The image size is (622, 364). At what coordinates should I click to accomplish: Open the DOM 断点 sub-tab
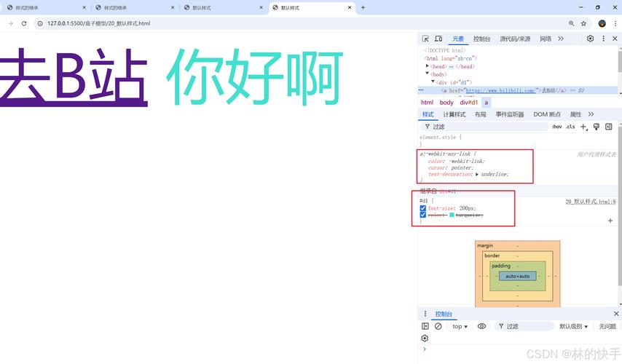click(x=547, y=114)
